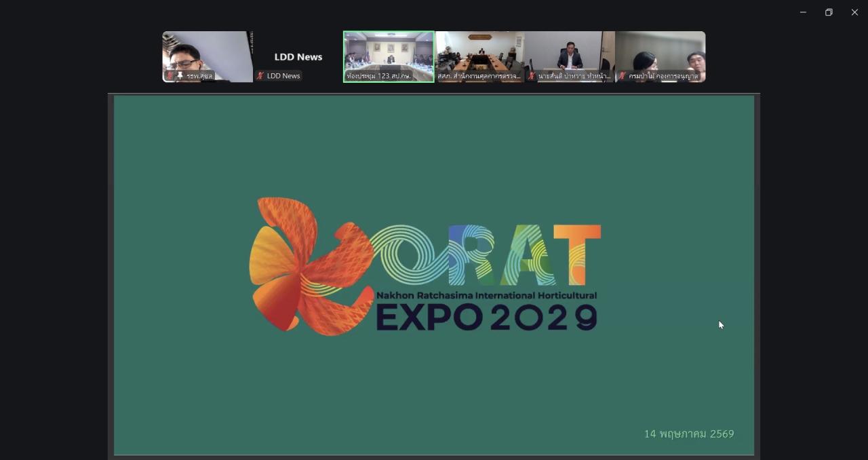The width and height of the screenshot is (868, 460).
Task: Click the muted mic icon on LDD News
Action: [260, 76]
